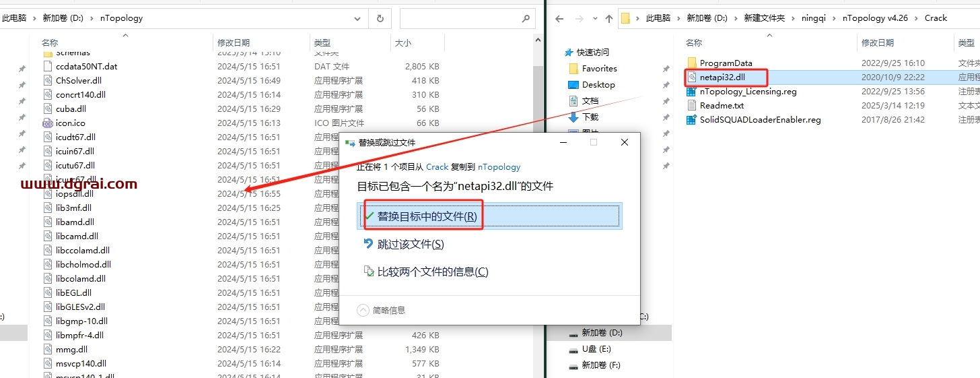Select lib3mf.dll file icon
Screen dimensions: 980x378
48,208
